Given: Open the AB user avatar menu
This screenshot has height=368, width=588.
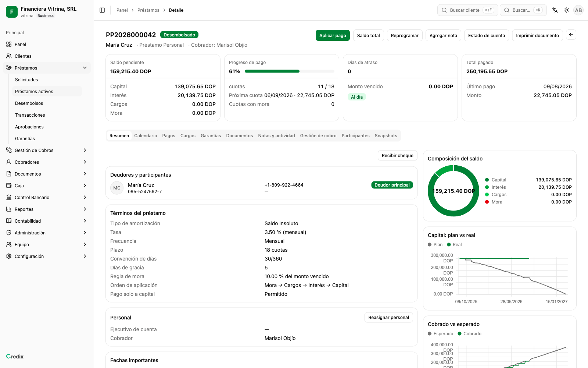Looking at the screenshot, I should point(578,10).
